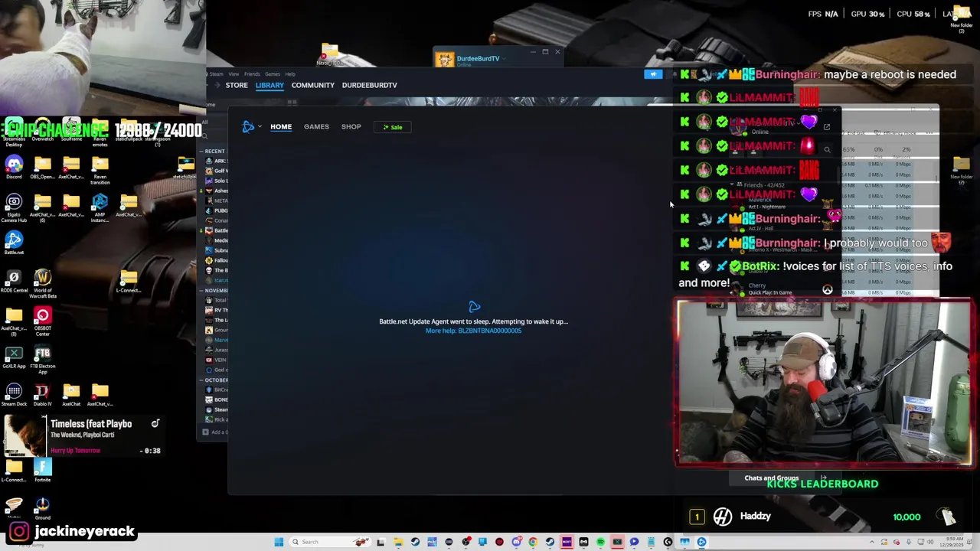980x551 pixels.
Task: Open the Battle.net logo menu
Action: pos(250,127)
